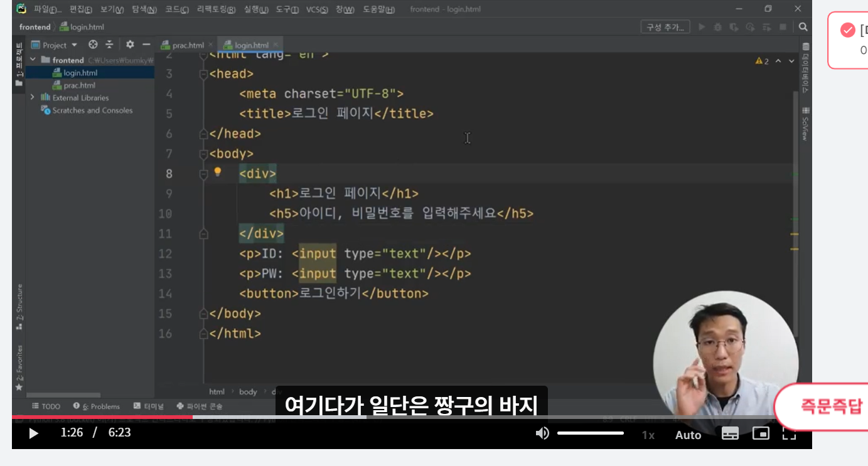Screen dimensions: 868x466
Task: Open the Favorites tool window tab
Action: pyautogui.click(x=19, y=367)
